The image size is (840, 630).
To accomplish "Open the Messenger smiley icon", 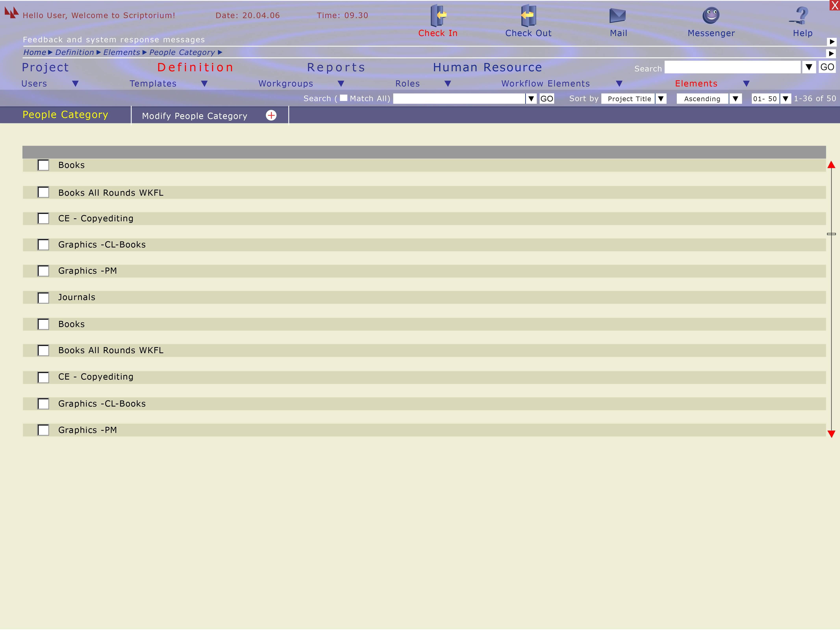I will tap(711, 15).
